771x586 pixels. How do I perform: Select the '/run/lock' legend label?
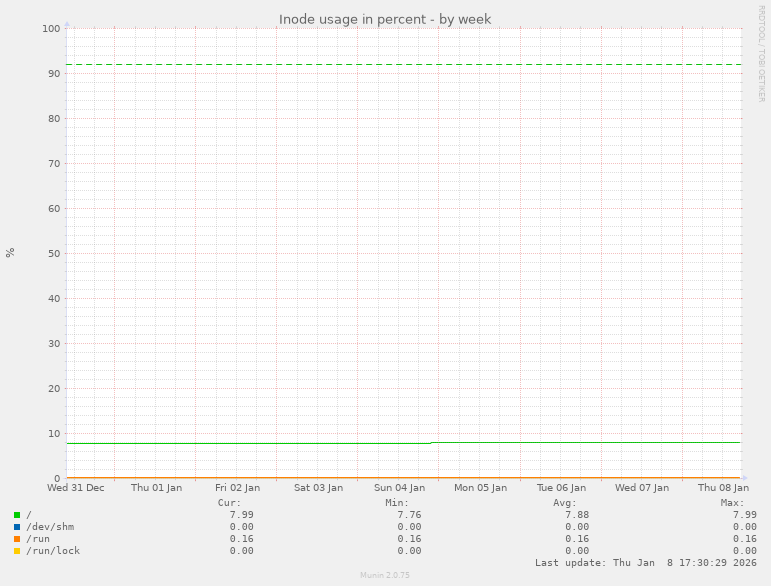(53, 551)
